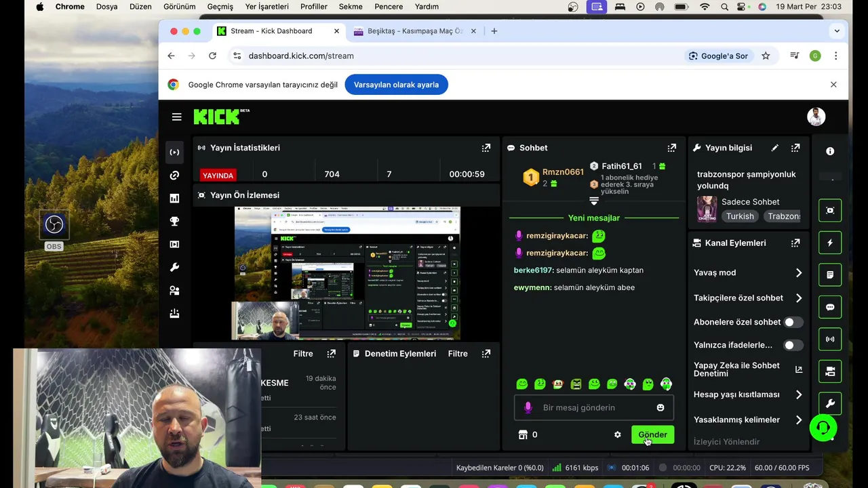Open the download tray icon in sidebar
The height and width of the screenshot is (488, 868).
pyautogui.click(x=174, y=314)
